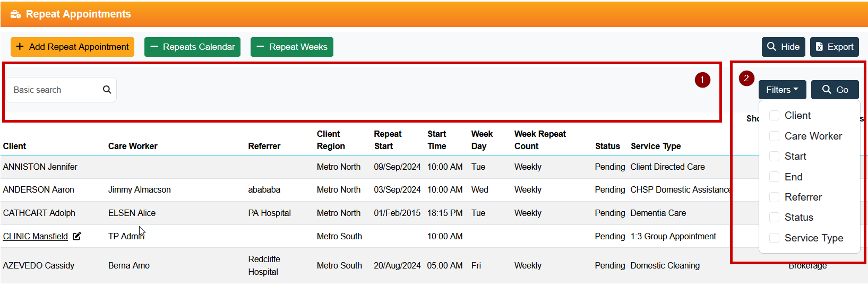The height and width of the screenshot is (286, 868).
Task: Click the Export spreadsheet button
Action: pos(834,47)
